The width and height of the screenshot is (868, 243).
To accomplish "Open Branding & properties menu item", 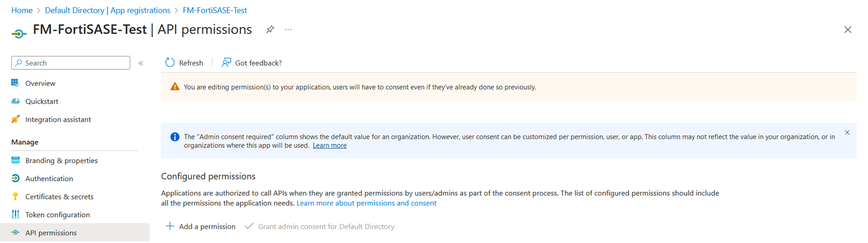I will coord(61,161).
